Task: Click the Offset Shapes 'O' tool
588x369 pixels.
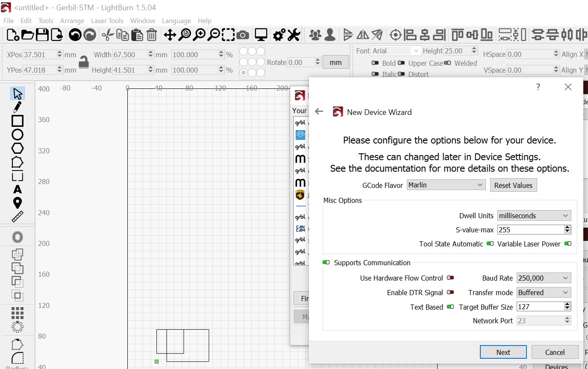Action: 18,237
